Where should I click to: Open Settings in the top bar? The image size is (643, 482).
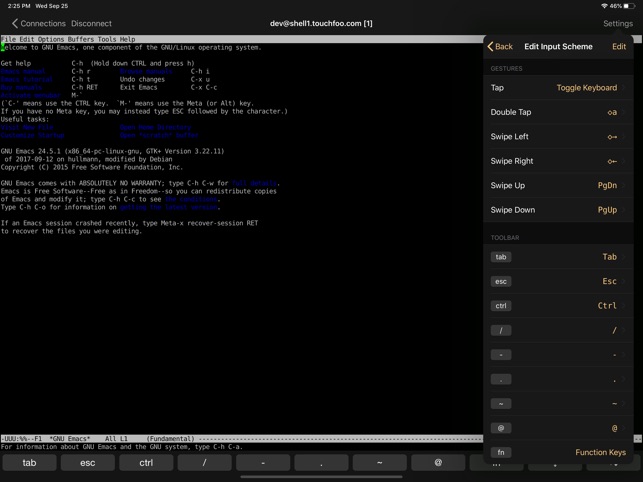click(x=618, y=23)
